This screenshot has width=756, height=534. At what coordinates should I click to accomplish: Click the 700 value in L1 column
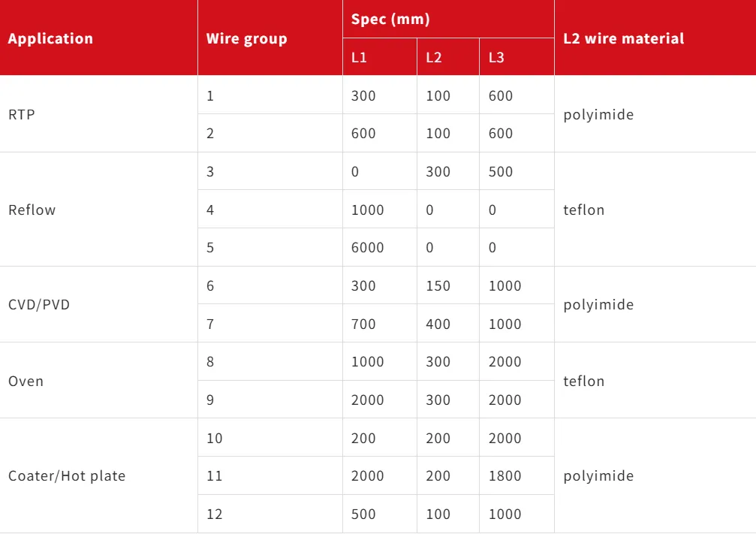tap(363, 324)
